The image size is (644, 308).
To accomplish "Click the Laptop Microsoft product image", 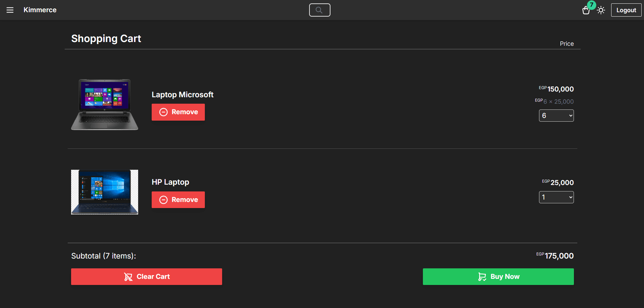I will tap(105, 105).
